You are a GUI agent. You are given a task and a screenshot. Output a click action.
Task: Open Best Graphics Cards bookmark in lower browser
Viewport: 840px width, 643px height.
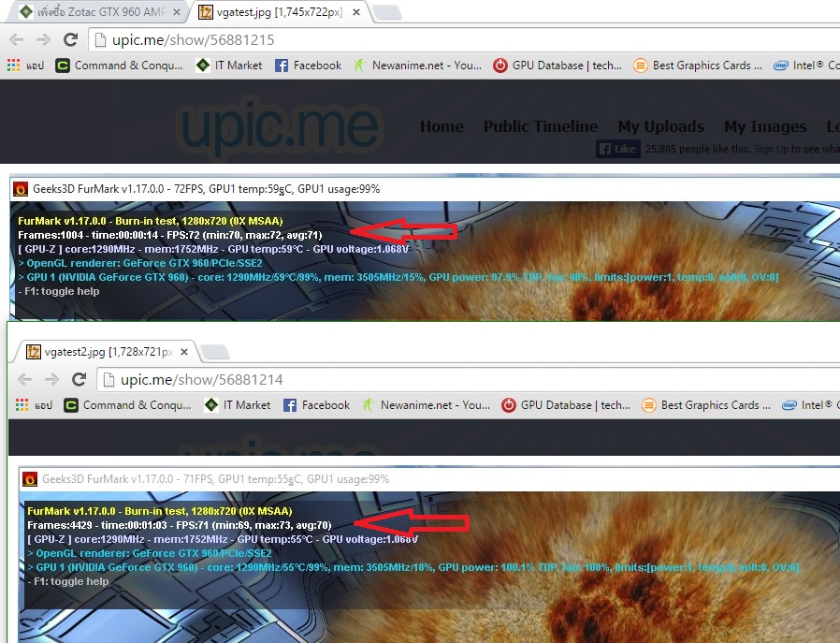tap(706, 405)
